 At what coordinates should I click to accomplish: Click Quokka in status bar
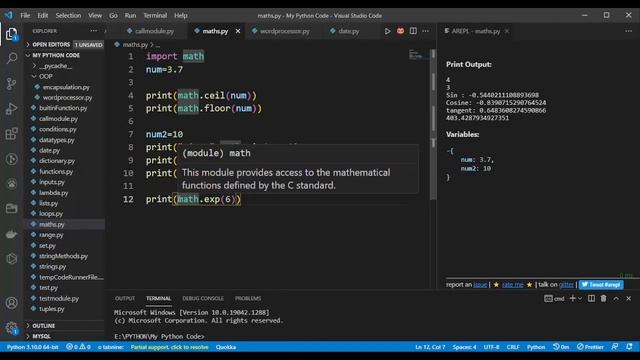(x=226, y=347)
